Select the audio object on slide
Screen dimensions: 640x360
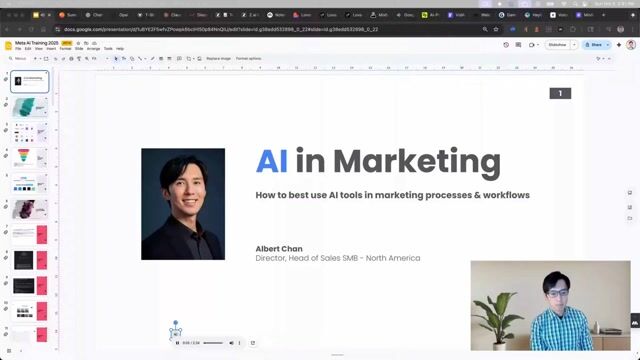pyautogui.click(x=176, y=333)
